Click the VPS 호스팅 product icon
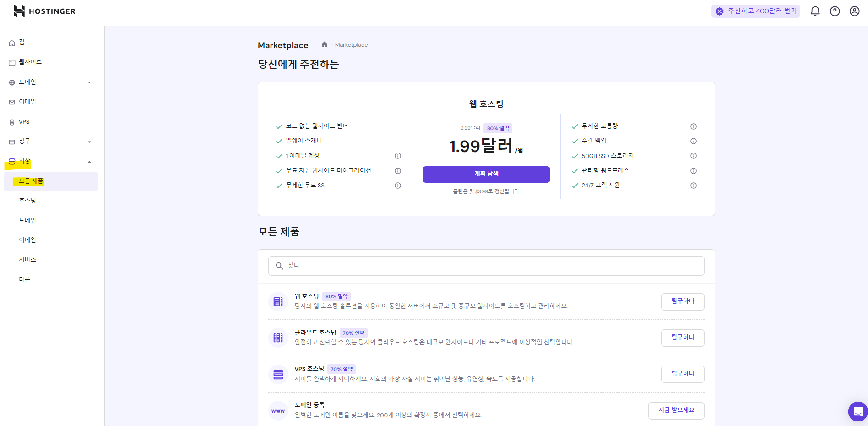Screen dimensions: 868x426 pos(278,374)
